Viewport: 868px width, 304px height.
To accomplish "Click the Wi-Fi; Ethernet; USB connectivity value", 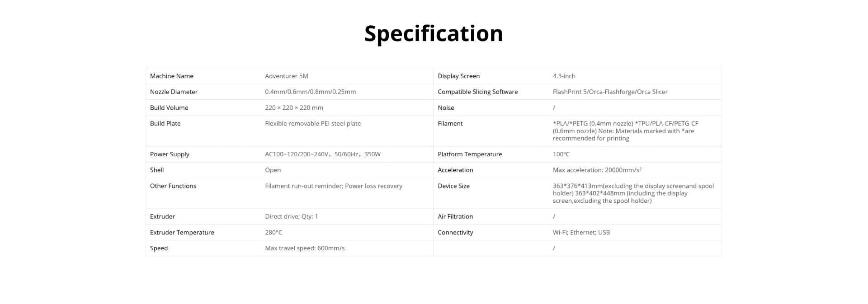I will point(581,232).
